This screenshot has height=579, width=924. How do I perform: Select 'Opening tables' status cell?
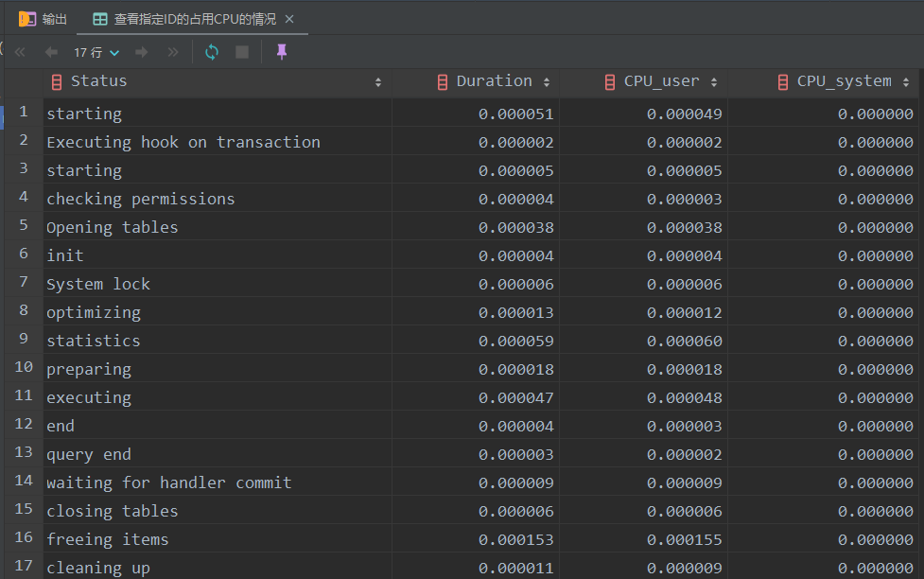(218, 227)
